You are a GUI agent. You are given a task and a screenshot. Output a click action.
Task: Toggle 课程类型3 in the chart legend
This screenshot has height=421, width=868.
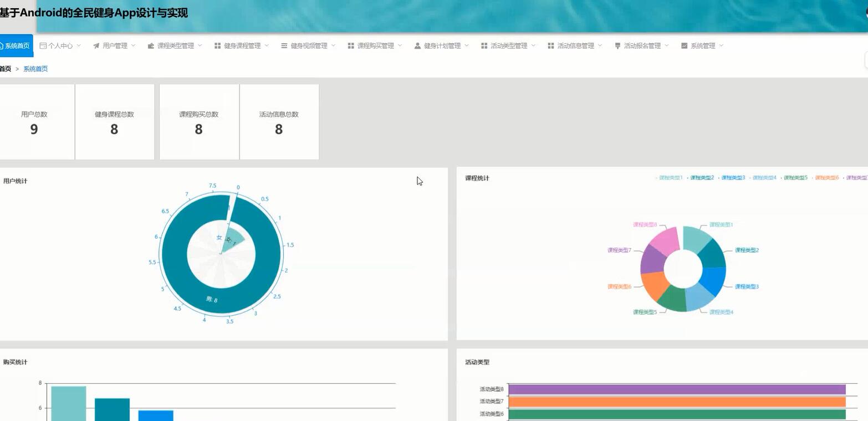[732, 178]
